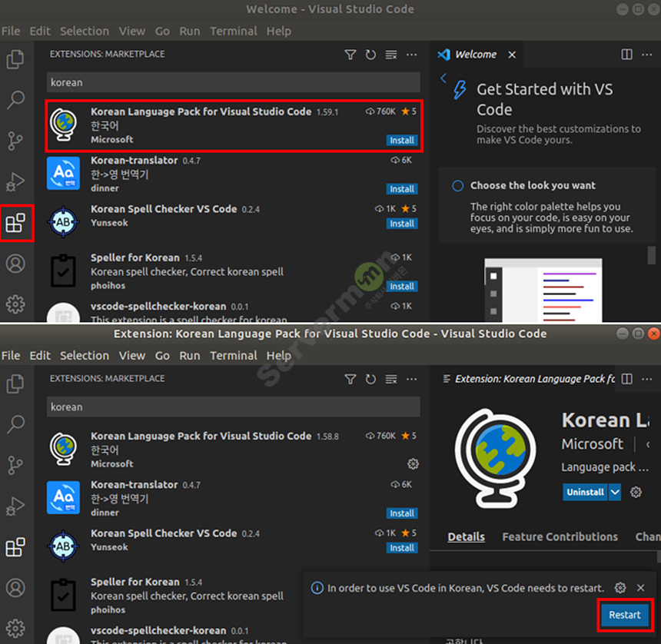
Task: Click clear search results icon in top window
Action: coord(391,55)
